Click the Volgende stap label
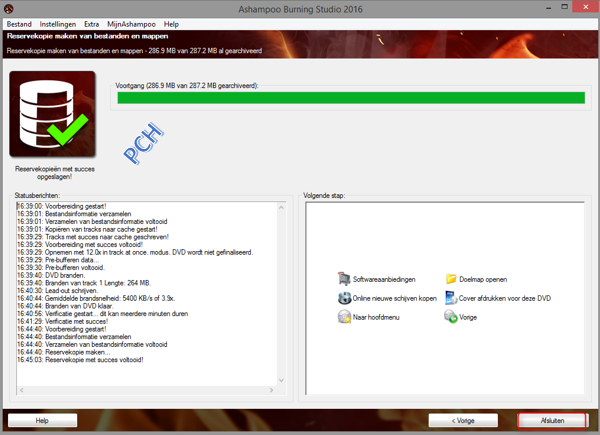Screen dimensions: 600x435 click(x=324, y=195)
